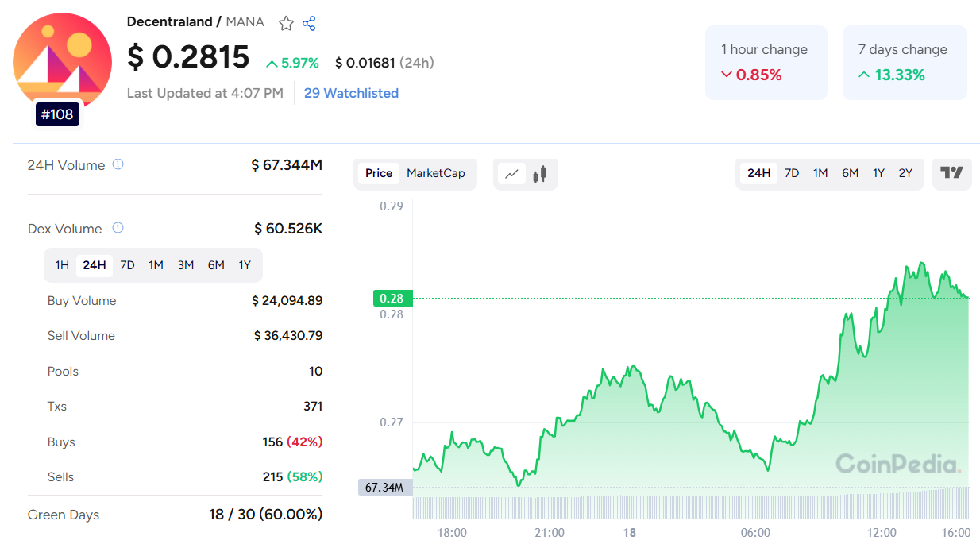Set Dex Volume period to 7D

(127, 265)
